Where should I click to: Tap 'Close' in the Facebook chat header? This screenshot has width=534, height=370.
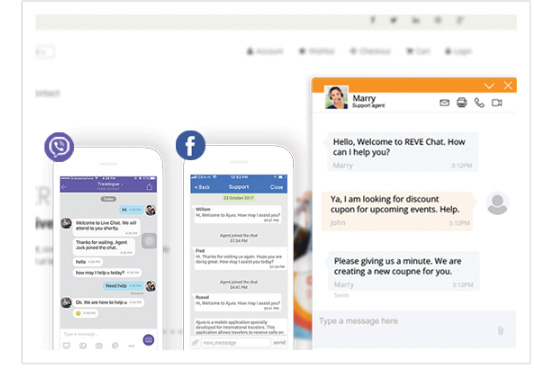[x=276, y=187]
